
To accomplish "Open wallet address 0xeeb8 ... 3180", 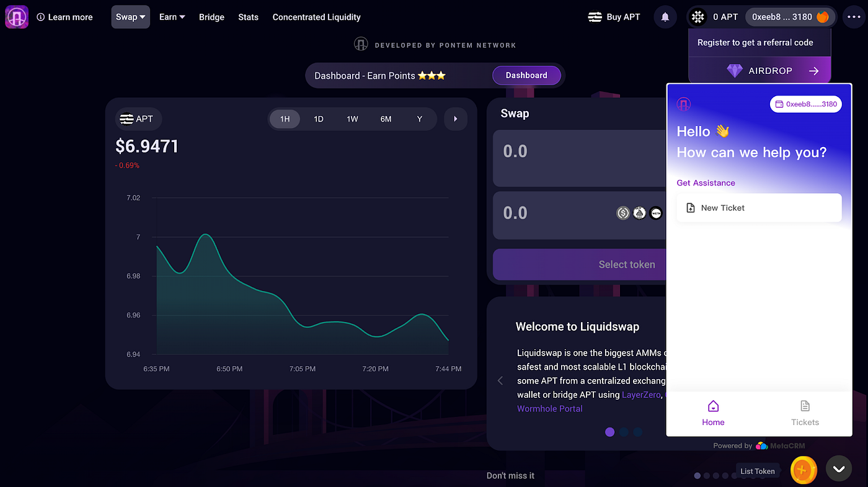I will [x=790, y=17].
